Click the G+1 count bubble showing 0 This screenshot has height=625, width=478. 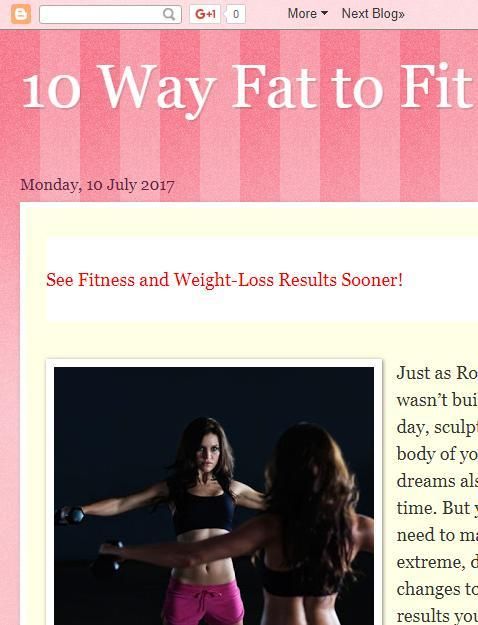pyautogui.click(x=235, y=14)
